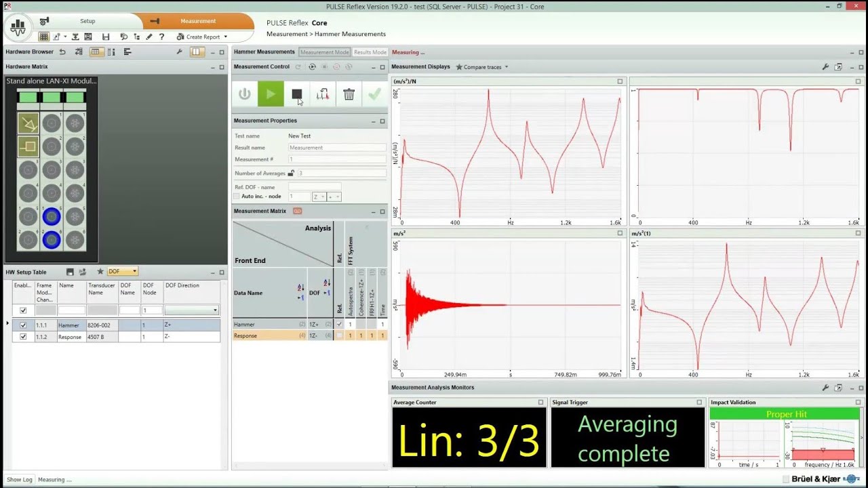Start measurement with the green play button

pyautogui.click(x=271, y=94)
